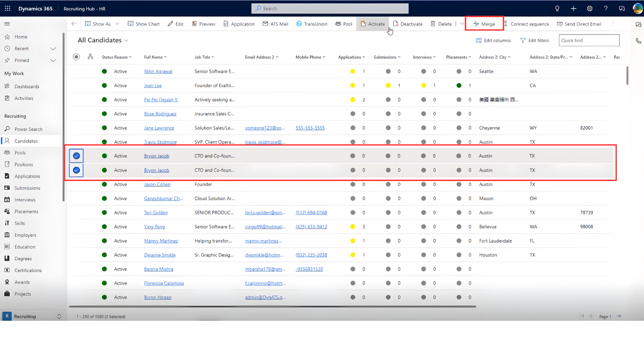Open Interviews in navigation

(x=25, y=200)
